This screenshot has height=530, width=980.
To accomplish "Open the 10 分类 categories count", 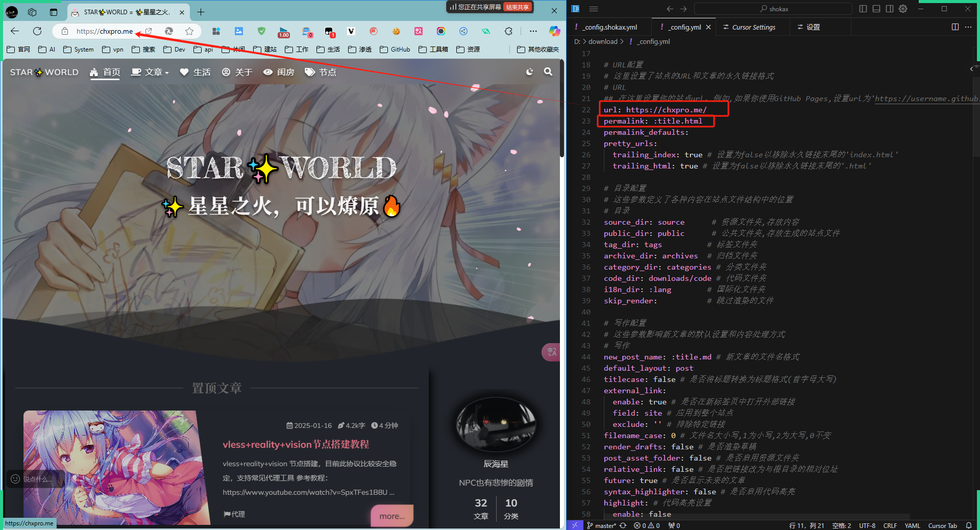I will coord(511,509).
